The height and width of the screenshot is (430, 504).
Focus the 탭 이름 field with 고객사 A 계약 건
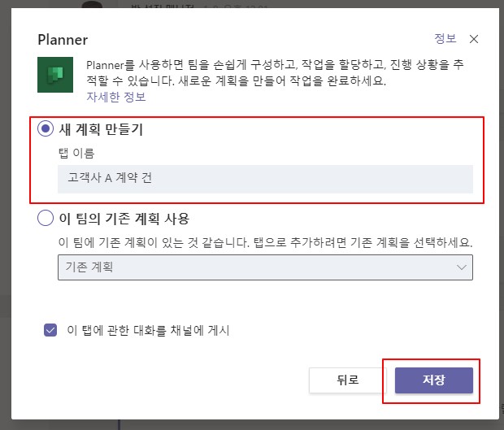click(265, 179)
